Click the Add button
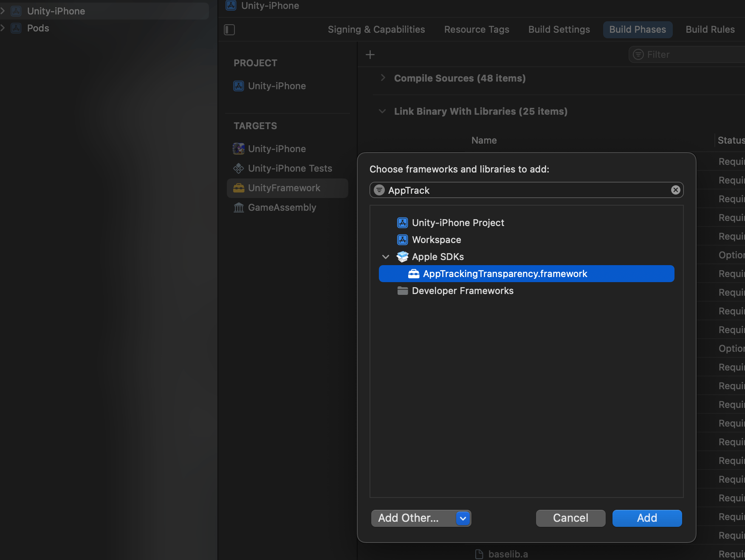 click(x=647, y=518)
